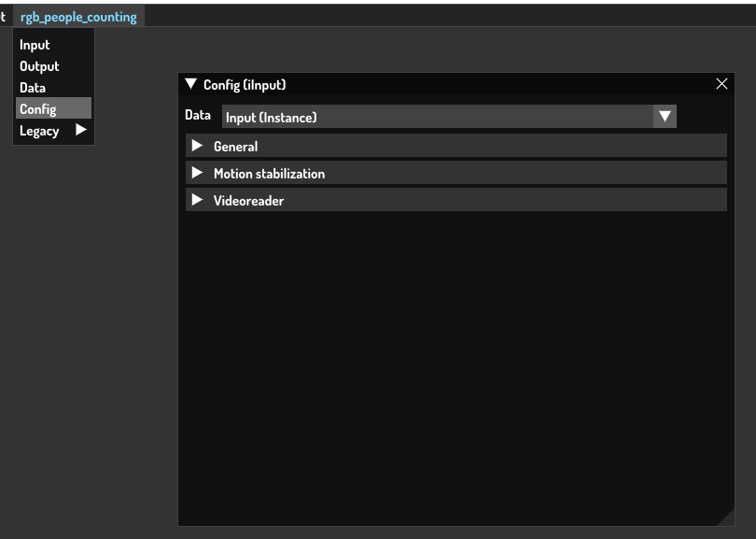Click the General header label
Viewport: 756px width, 539px height.
(235, 147)
